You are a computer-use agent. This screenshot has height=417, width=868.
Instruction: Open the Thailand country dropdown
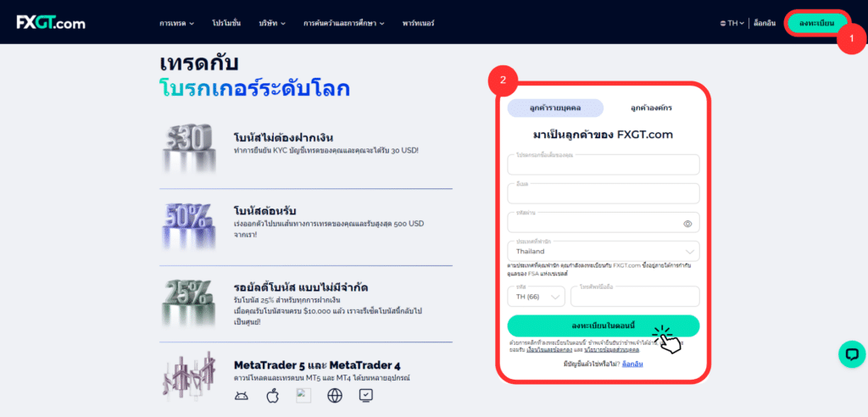tap(604, 251)
